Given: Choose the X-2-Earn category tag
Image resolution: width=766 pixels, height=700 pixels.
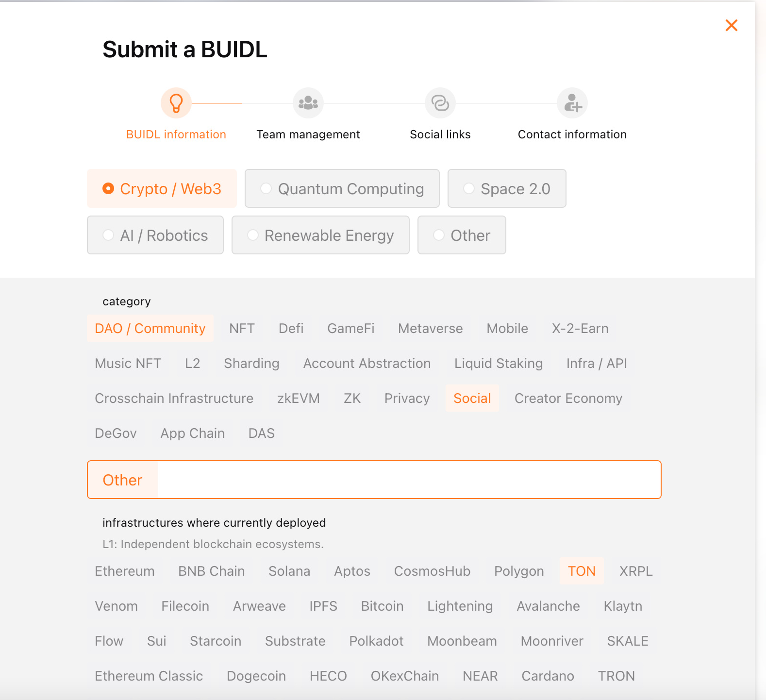Looking at the screenshot, I should tap(580, 328).
